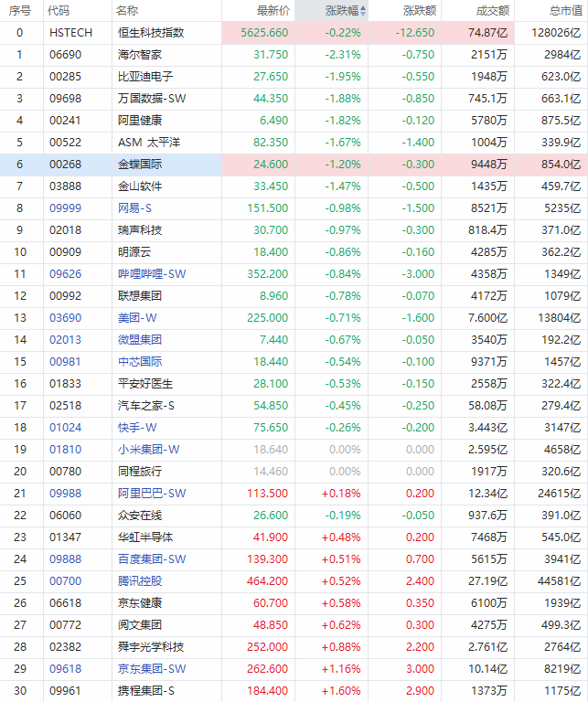Select 万国数据-SW stock name
Viewport: 588px width, 702px height.
pos(152,99)
